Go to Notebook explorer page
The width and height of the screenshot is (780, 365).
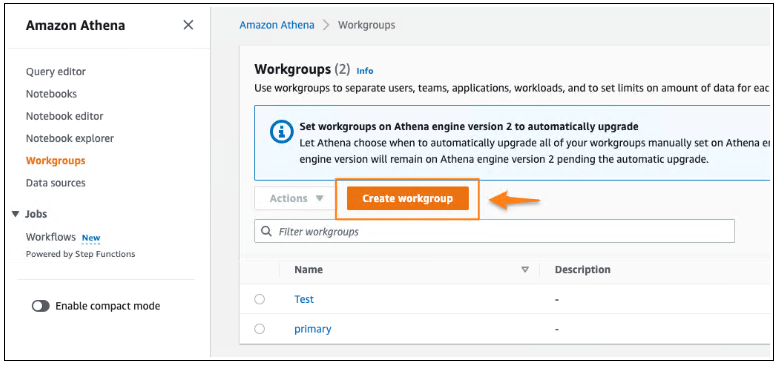(70, 138)
